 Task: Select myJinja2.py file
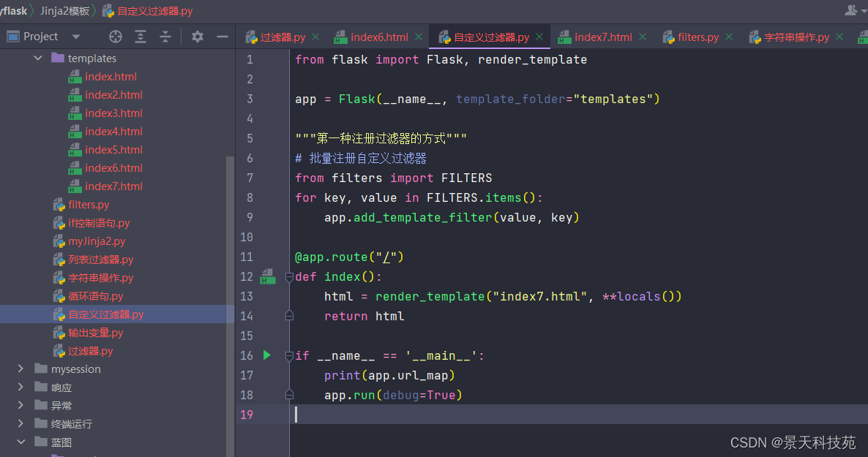(97, 241)
